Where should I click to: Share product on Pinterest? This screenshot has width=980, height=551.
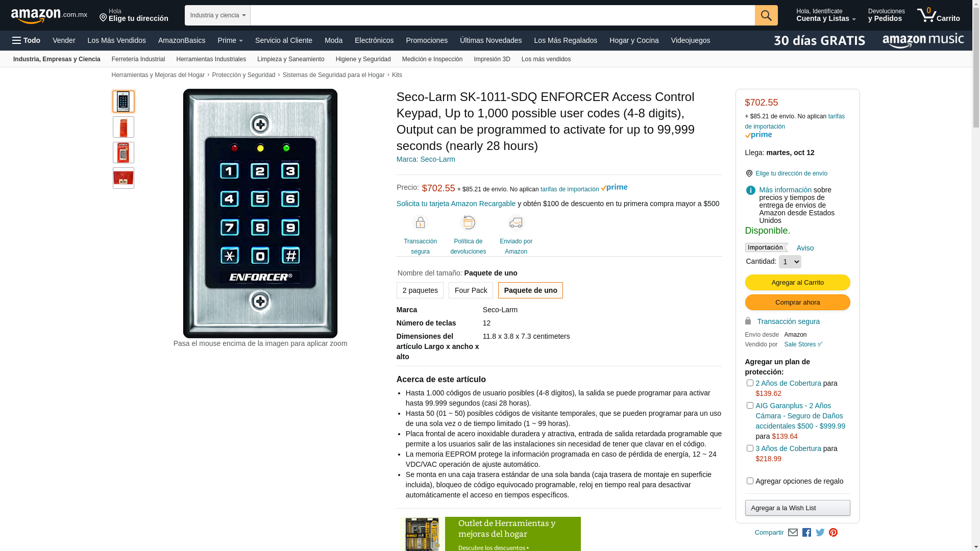pyautogui.click(x=833, y=533)
